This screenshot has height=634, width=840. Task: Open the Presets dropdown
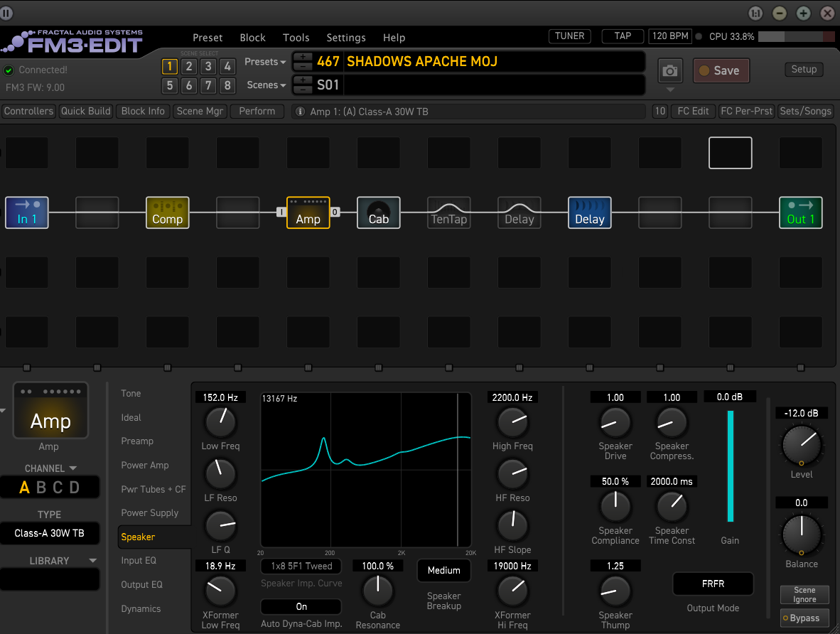click(x=265, y=62)
